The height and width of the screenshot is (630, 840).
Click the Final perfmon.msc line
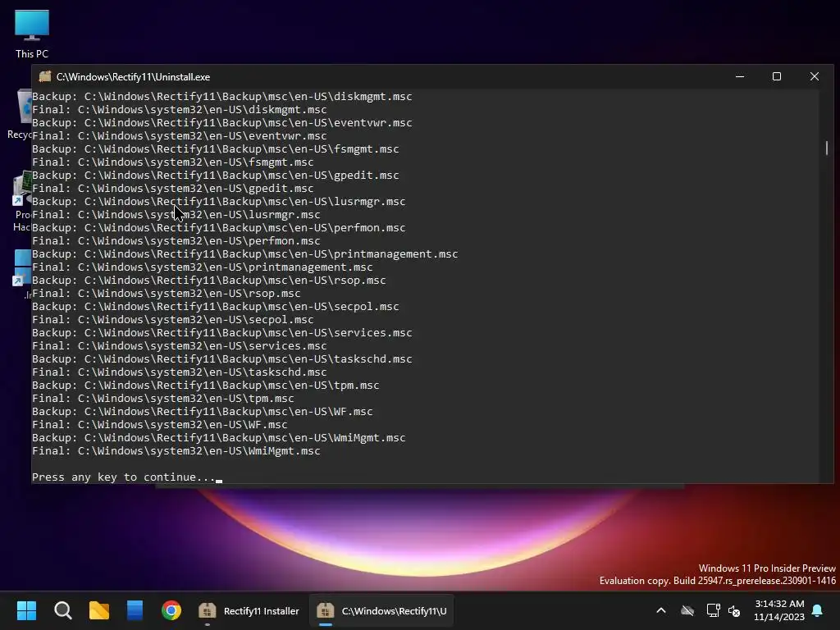point(176,240)
